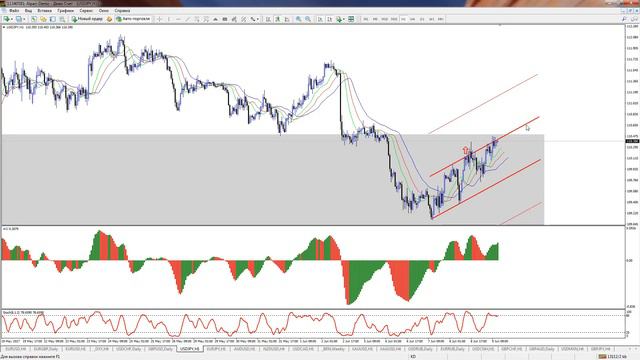Image resolution: width=640 pixels, height=360 pixels.
Task: Select the MN timeframe button
Action: point(441,19)
